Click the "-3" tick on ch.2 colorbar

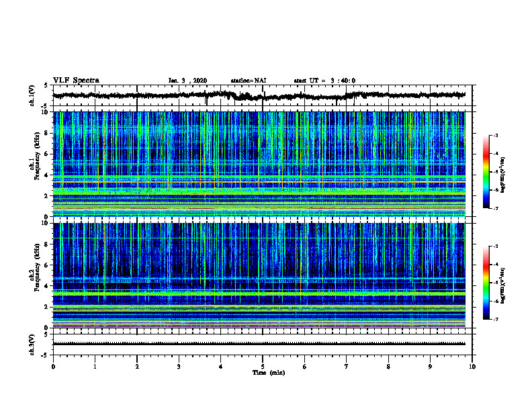495,246
